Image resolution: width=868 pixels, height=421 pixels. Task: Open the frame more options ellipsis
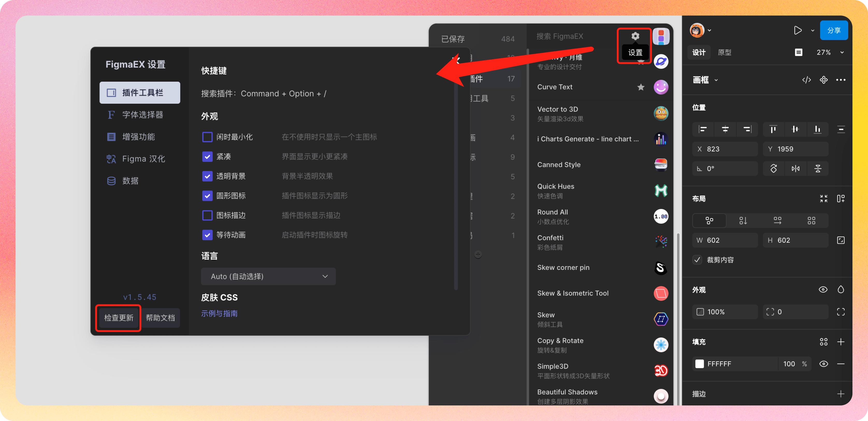(841, 80)
